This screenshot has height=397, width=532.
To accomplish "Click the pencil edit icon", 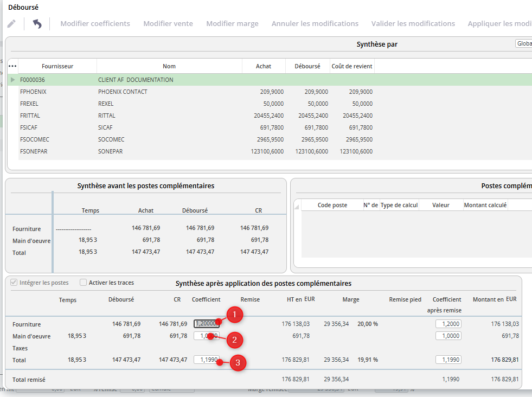I will [x=11, y=24].
